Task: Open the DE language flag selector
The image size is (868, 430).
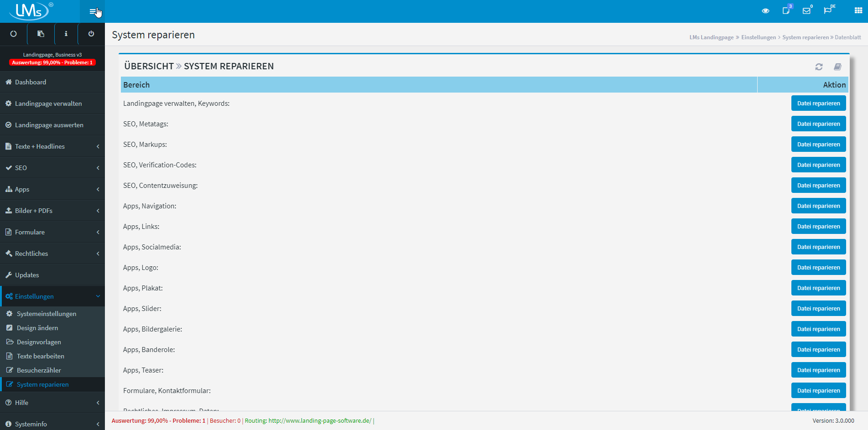Action: (x=829, y=10)
